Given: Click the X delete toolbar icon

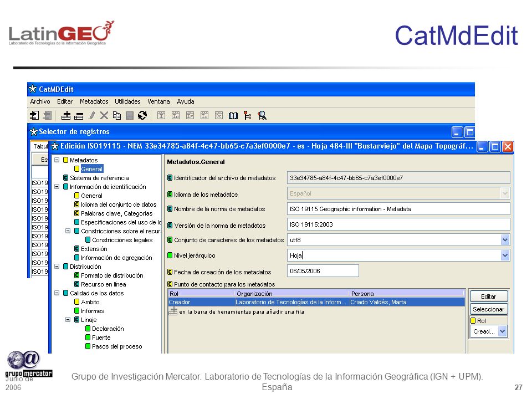Looking at the screenshot, I should coord(104,116).
